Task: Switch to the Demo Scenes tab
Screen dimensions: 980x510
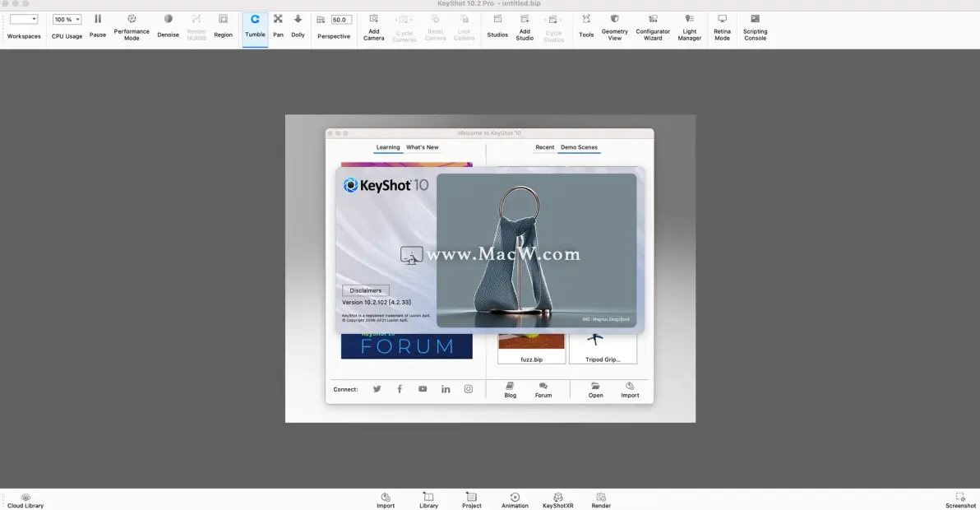Action: 579,147
